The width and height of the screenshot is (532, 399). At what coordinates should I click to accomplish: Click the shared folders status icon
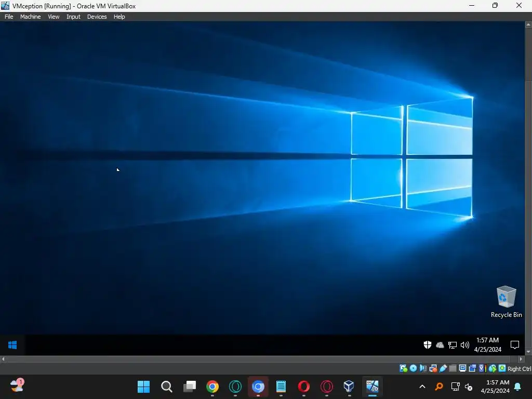pyautogui.click(x=453, y=368)
